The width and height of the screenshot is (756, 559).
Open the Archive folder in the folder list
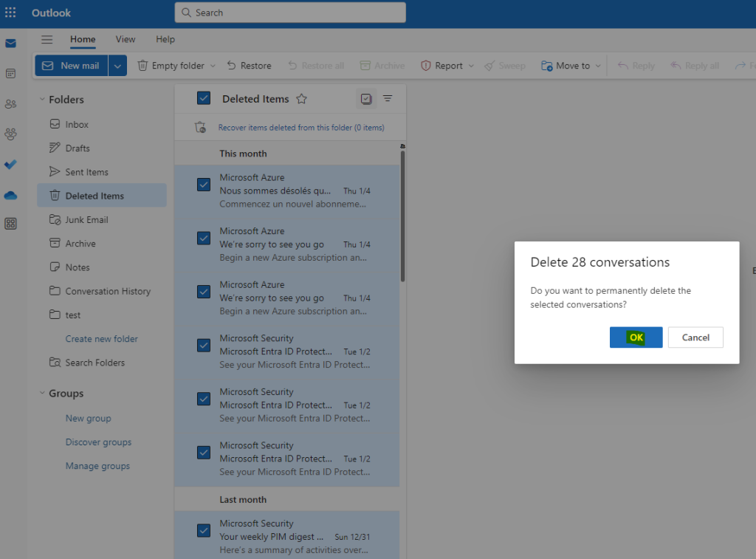[102, 243]
